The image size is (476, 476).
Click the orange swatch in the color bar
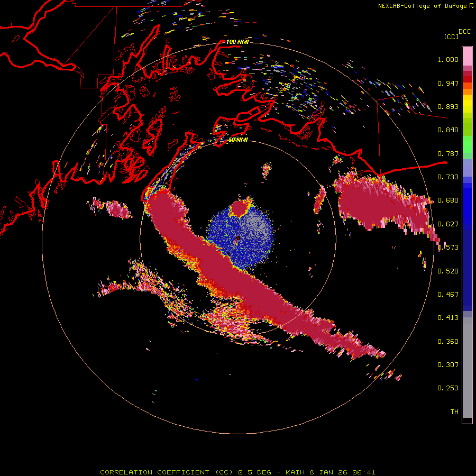tap(467, 91)
